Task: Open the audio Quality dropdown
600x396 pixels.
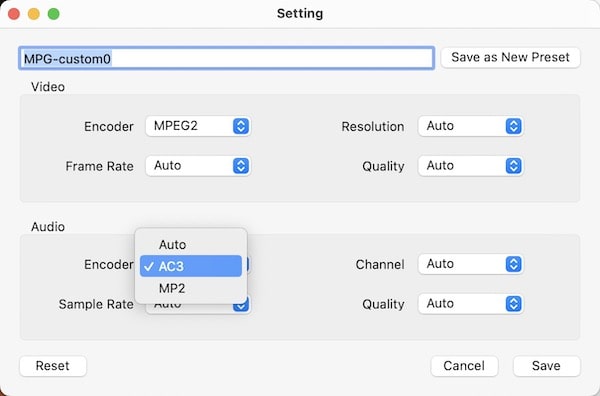Action: point(470,304)
